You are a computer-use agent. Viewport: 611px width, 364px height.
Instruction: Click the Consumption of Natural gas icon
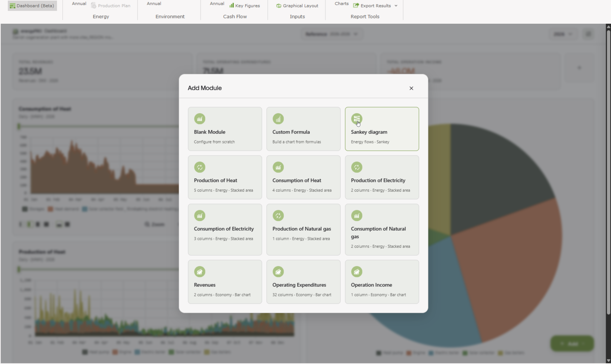(x=357, y=216)
